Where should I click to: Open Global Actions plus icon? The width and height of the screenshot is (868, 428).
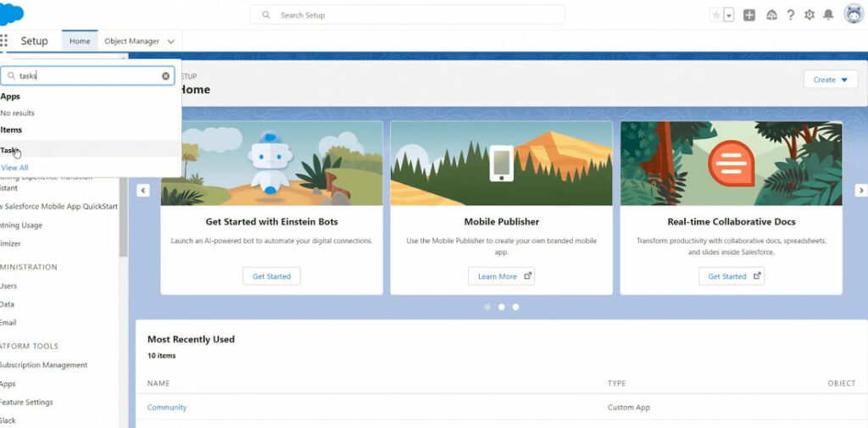tap(749, 15)
